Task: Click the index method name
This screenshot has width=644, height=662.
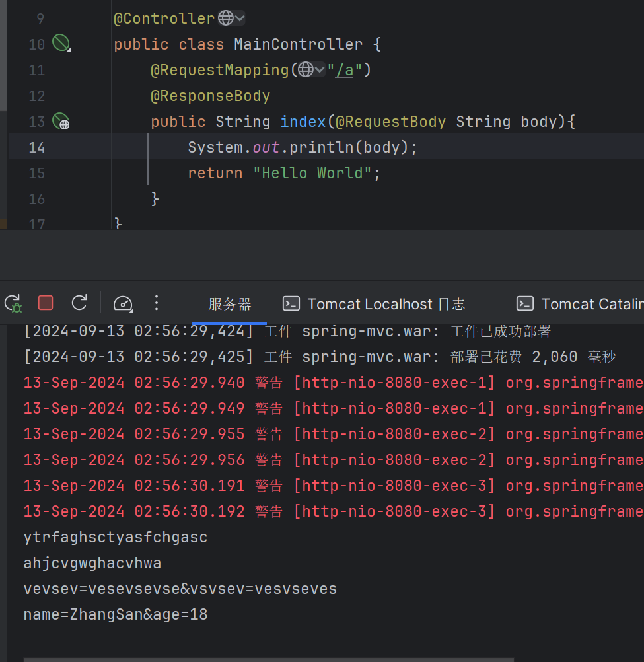Action: (x=303, y=122)
